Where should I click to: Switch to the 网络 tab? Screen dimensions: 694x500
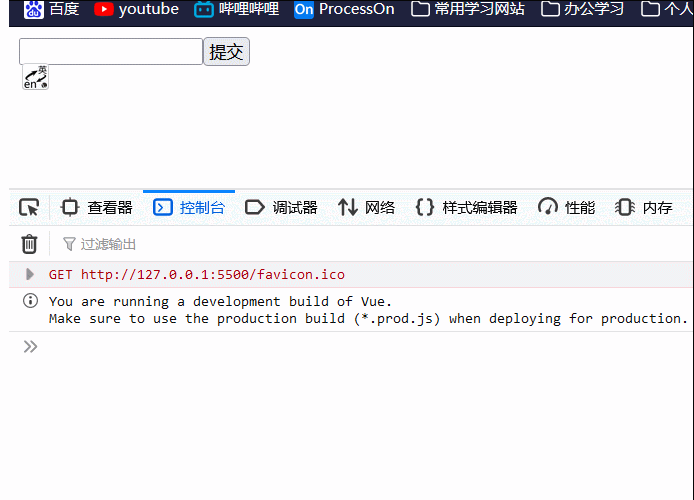[366, 208]
